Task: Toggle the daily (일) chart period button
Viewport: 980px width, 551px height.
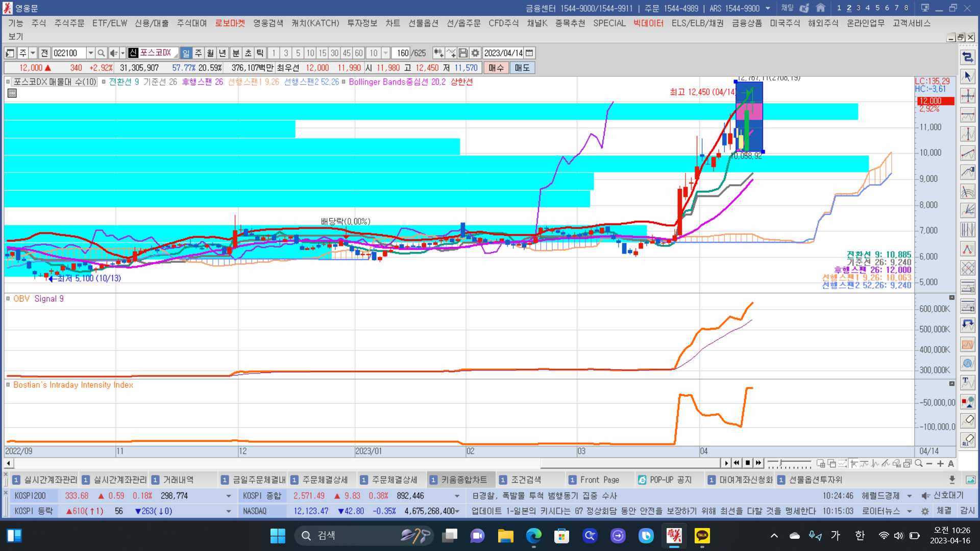Action: click(x=186, y=53)
